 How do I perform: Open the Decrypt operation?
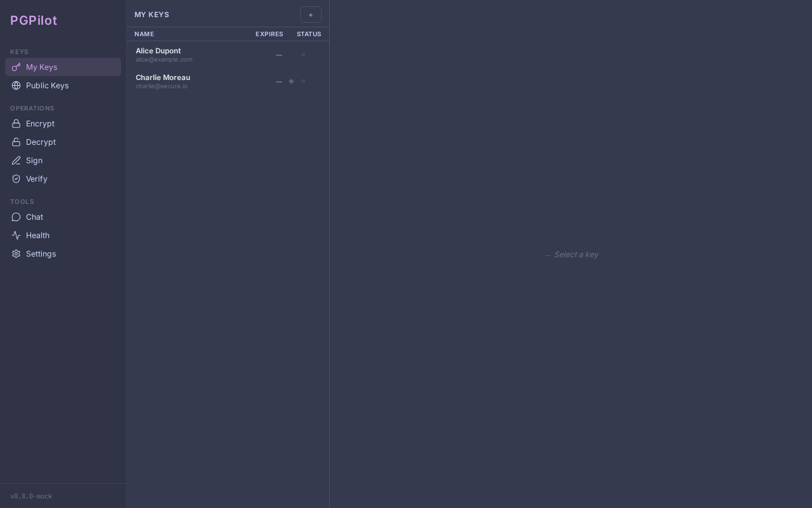pyautogui.click(x=63, y=142)
